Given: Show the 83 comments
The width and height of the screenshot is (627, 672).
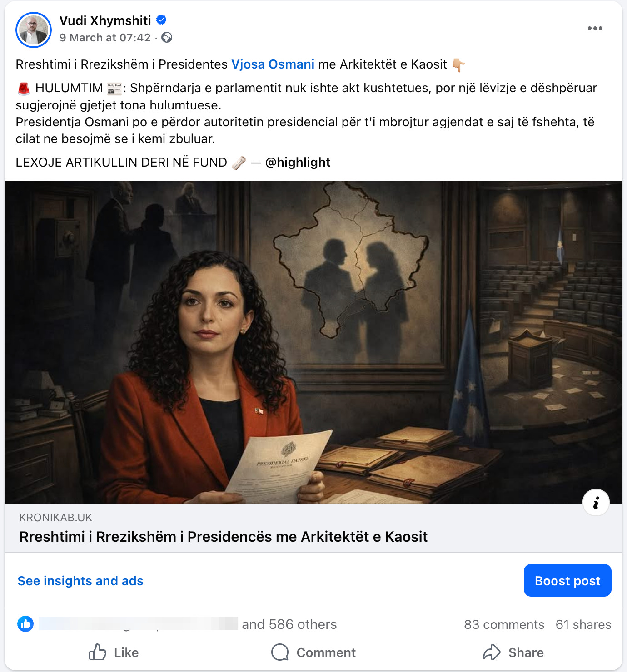Looking at the screenshot, I should tap(504, 624).
